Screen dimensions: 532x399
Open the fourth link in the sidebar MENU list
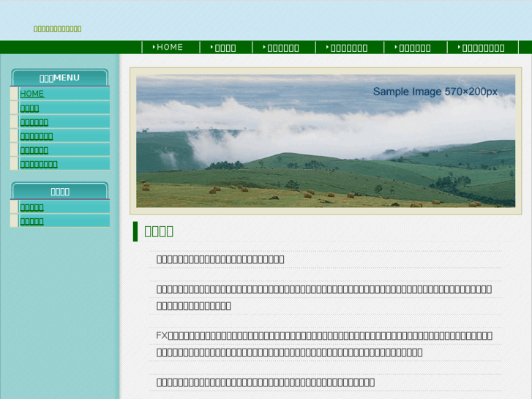[37, 136]
